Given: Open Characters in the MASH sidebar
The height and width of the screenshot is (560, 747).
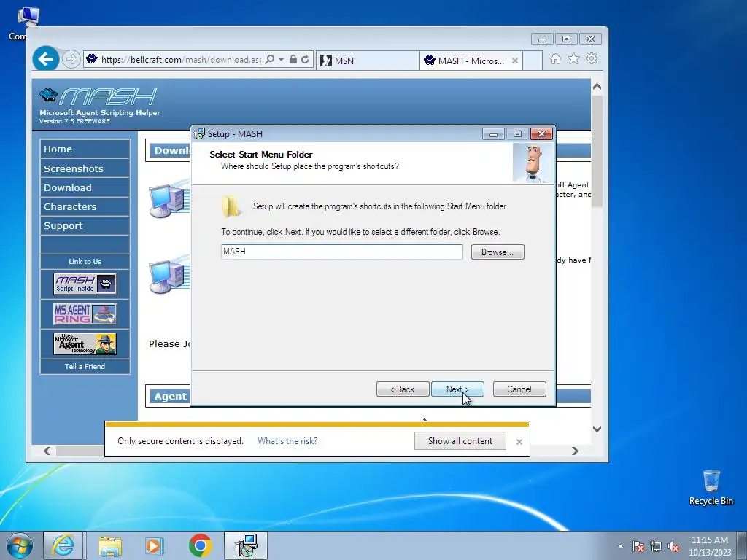Looking at the screenshot, I should tap(85, 206).
